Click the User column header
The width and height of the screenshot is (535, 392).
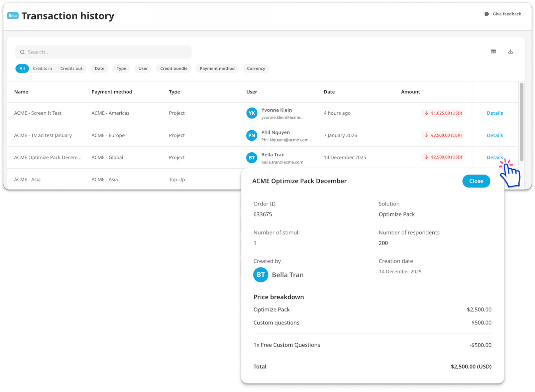252,92
